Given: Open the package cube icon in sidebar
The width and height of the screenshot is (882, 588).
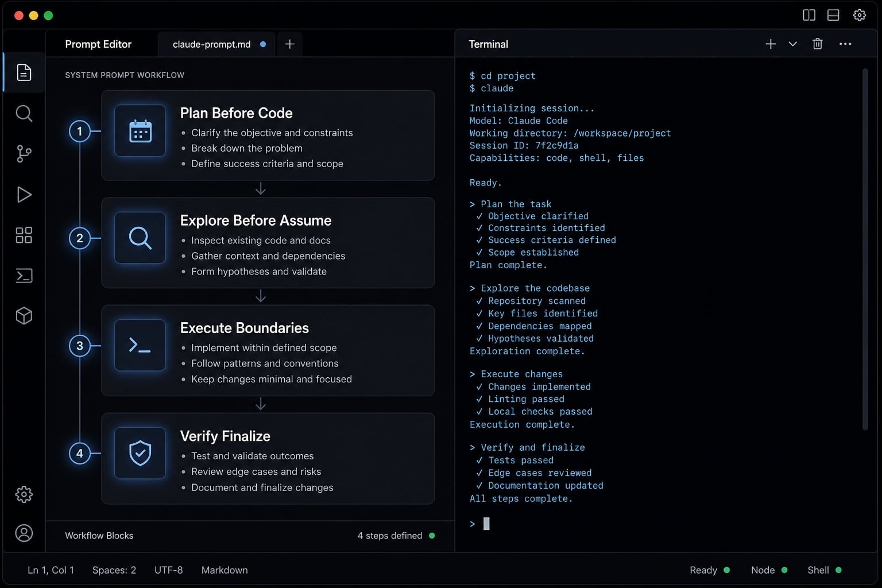Looking at the screenshot, I should pyautogui.click(x=24, y=316).
